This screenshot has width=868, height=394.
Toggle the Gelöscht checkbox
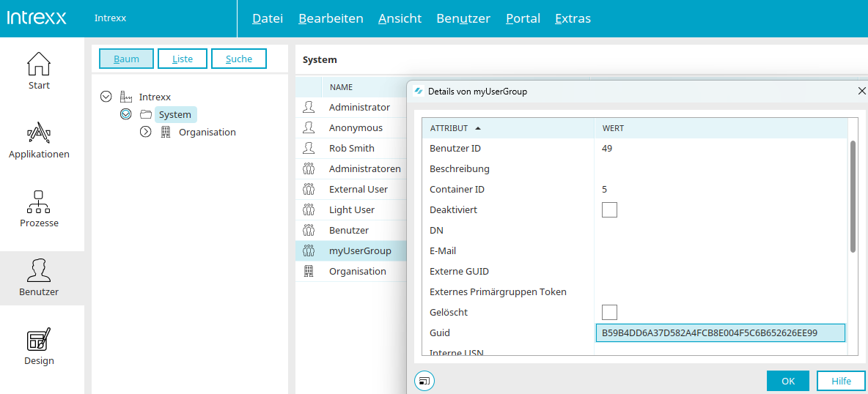pyautogui.click(x=609, y=313)
